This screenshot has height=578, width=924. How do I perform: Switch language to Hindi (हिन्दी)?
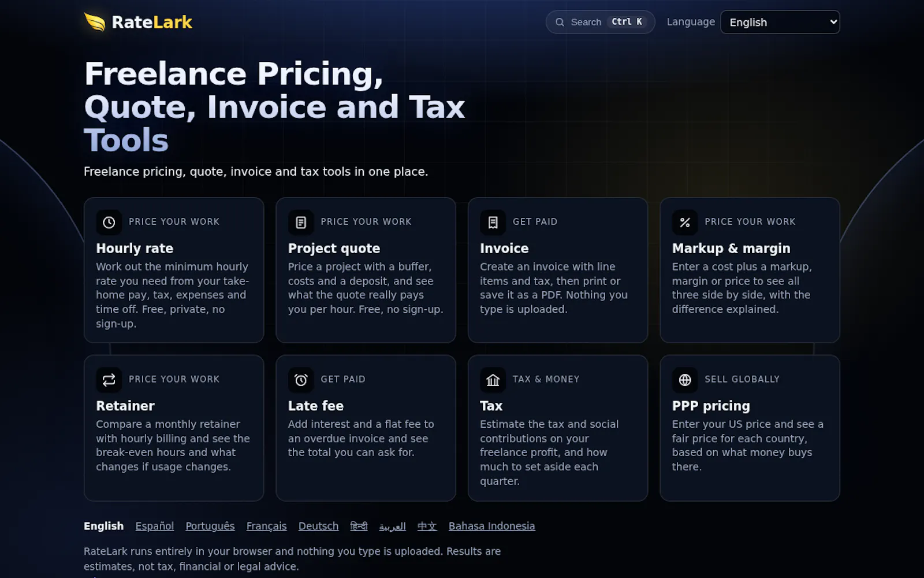[359, 526]
